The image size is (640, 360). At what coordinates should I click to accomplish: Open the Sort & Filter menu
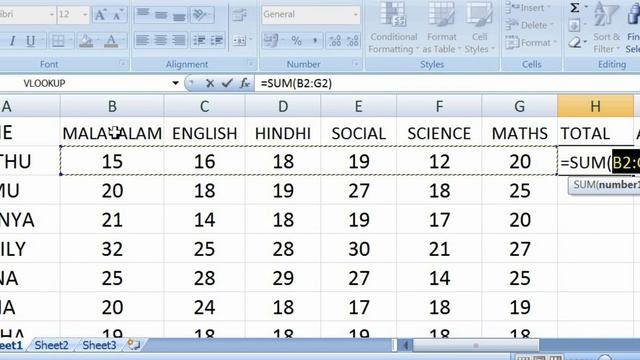(x=607, y=27)
